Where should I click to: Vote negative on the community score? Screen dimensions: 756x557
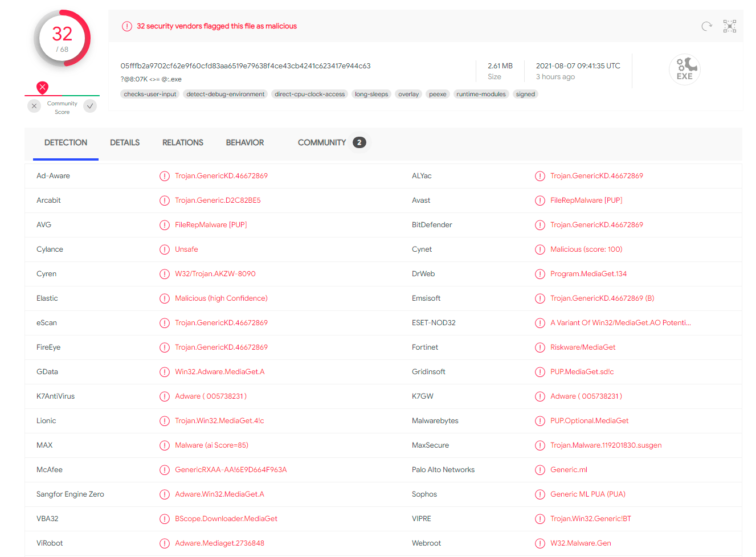(x=34, y=106)
